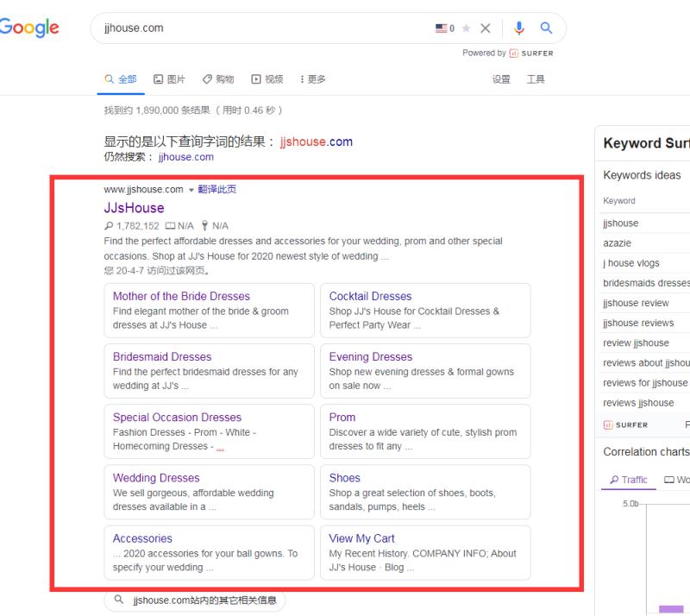This screenshot has height=616, width=690.
Task: Clear the search box with X icon
Action: point(486,28)
